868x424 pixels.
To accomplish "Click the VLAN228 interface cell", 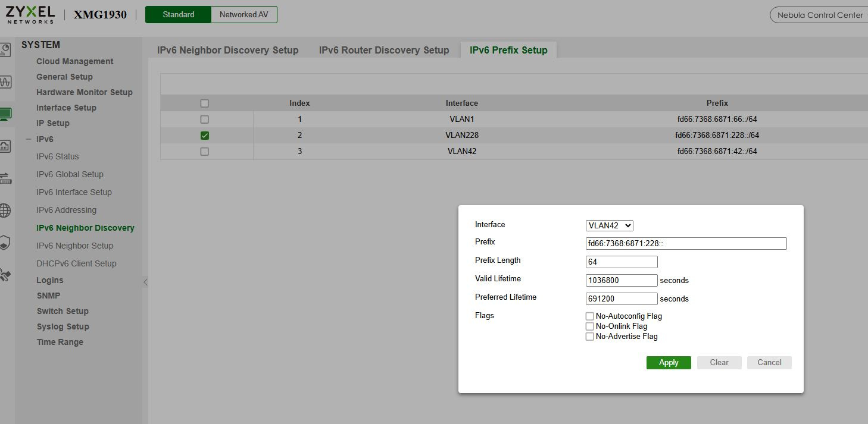I will [x=462, y=135].
